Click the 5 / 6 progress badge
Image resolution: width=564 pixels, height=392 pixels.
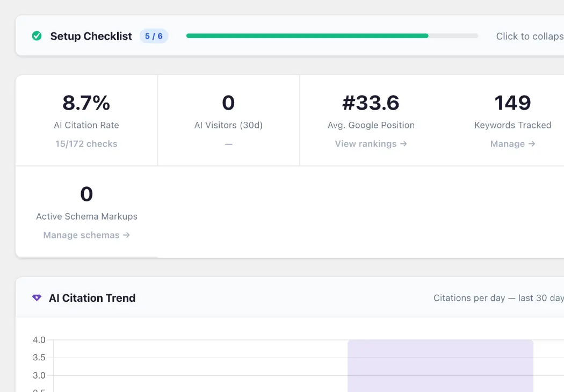click(154, 36)
